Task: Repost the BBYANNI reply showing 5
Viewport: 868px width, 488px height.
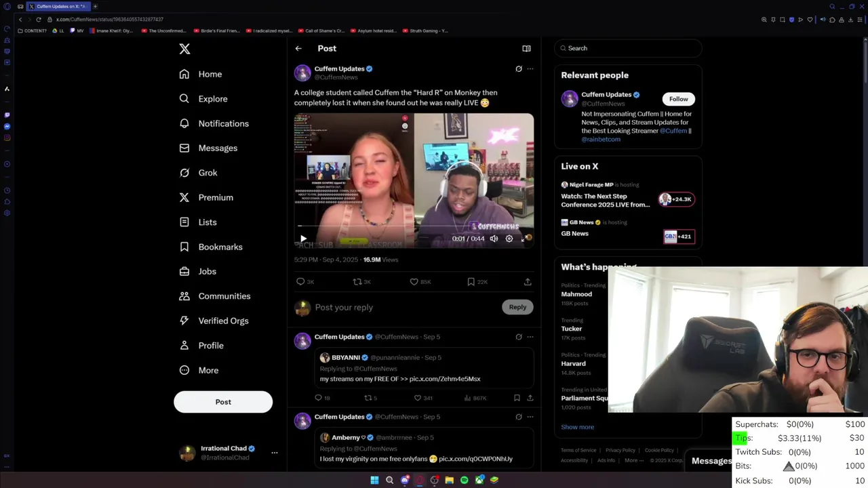Action: click(x=370, y=398)
